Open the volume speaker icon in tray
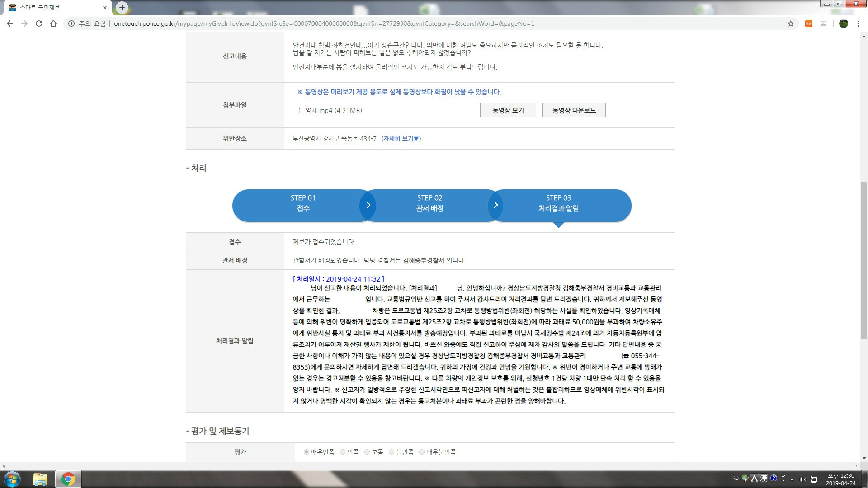 click(802, 479)
